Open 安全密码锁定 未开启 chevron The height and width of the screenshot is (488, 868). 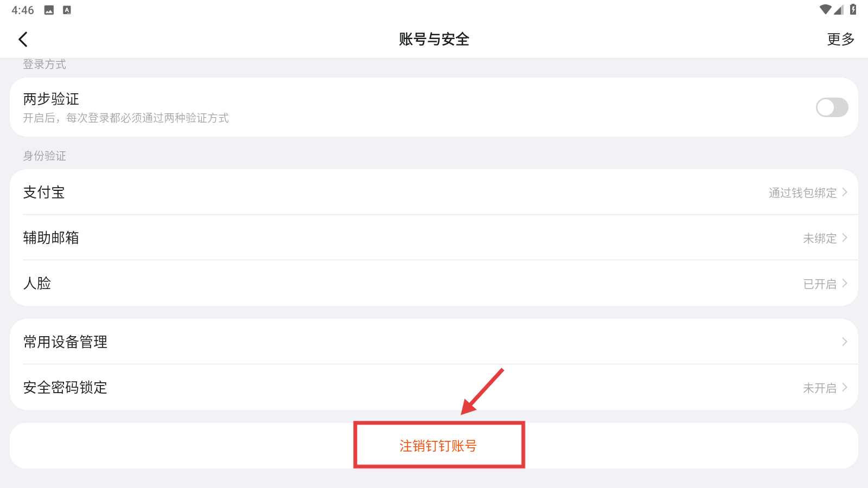(845, 388)
